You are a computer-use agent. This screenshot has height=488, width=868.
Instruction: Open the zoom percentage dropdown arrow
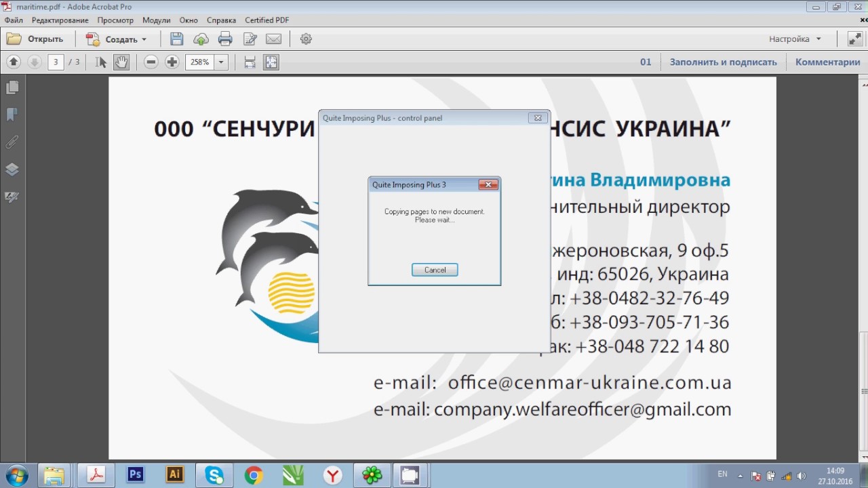pyautogui.click(x=221, y=62)
